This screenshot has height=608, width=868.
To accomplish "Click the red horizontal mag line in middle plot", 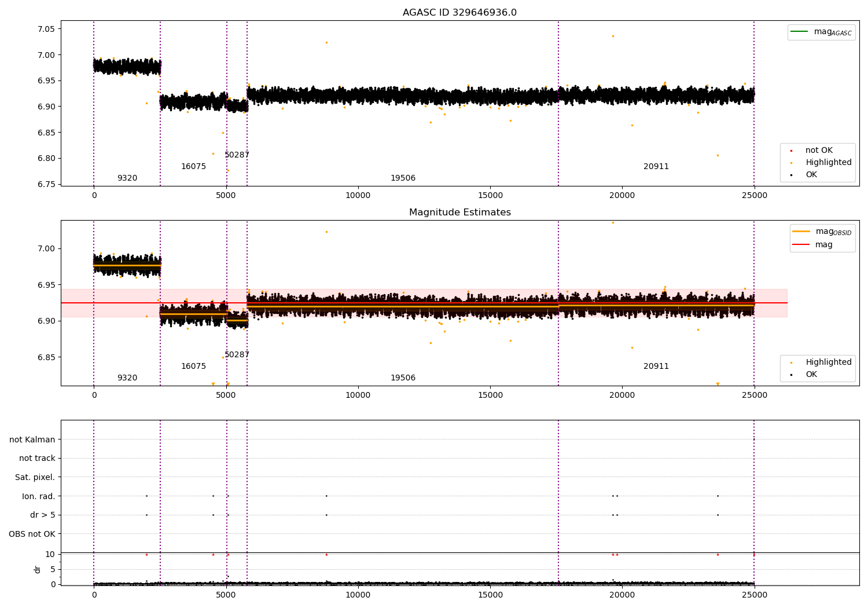I will click(424, 303).
